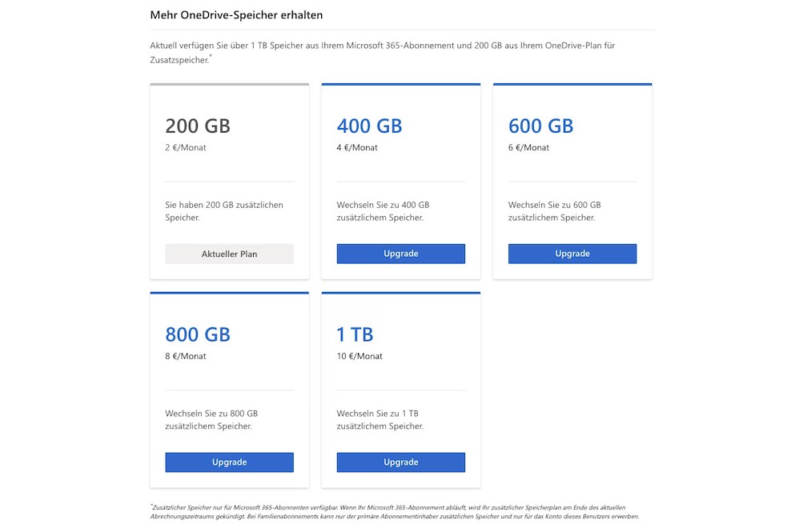Click the 600 GB plan heading
803x532 pixels.
(x=540, y=126)
